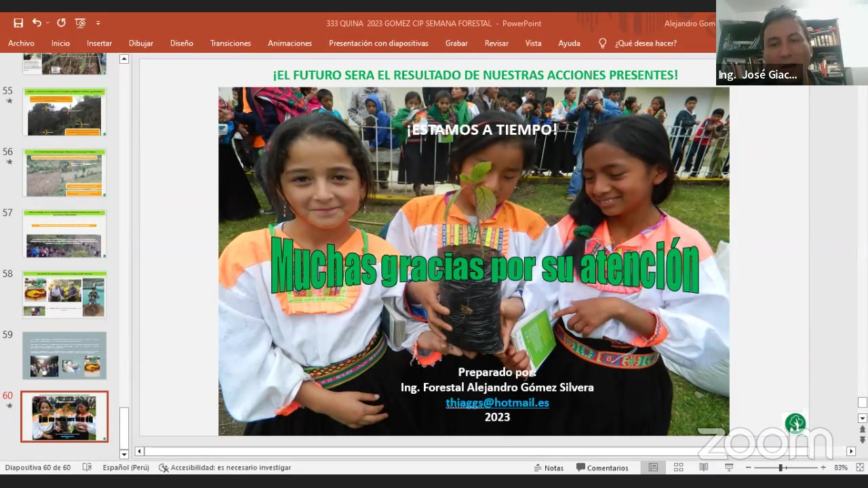Go to the Transiciones tab
The image size is (868, 488).
[x=231, y=43]
